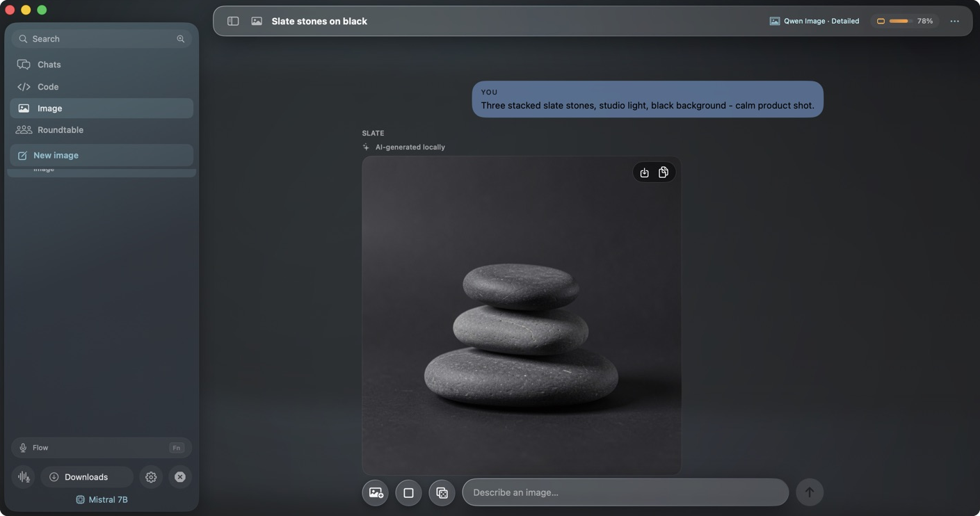
Task: Click the dice random seed icon
Action: [442, 493]
